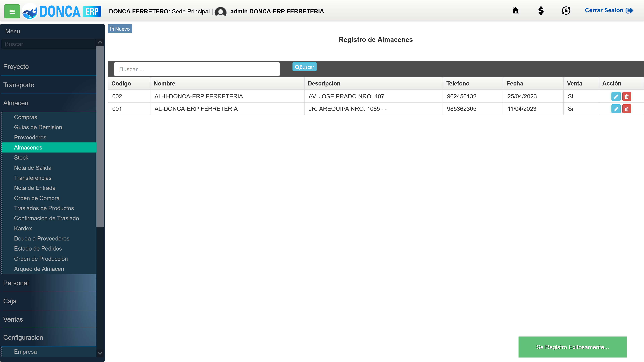Image resolution: width=644 pixels, height=362 pixels.
Task: Open the home icon in header
Action: pyautogui.click(x=516, y=11)
